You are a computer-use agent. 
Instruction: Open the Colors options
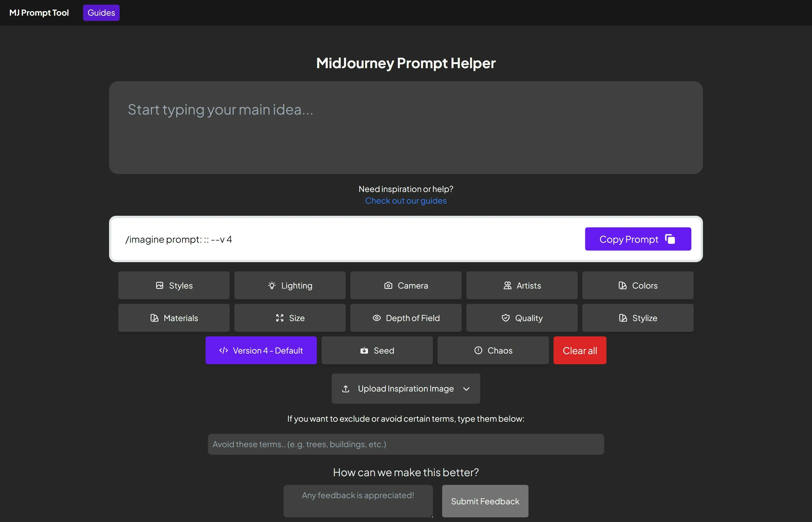[x=638, y=285]
